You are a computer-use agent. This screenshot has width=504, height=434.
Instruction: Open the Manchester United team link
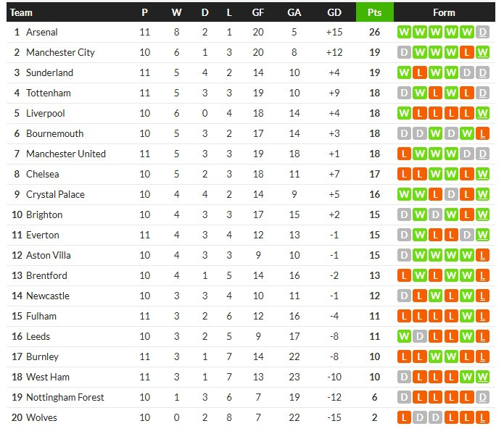point(65,154)
